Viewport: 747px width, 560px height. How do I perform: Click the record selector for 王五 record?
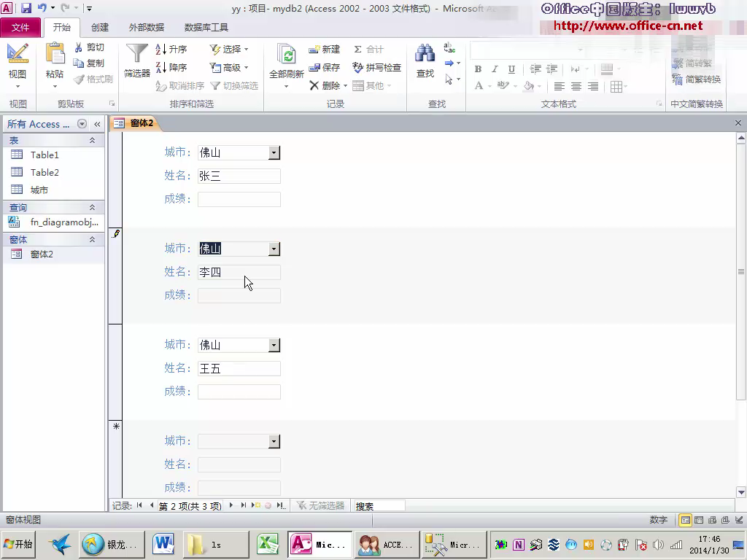click(x=116, y=372)
